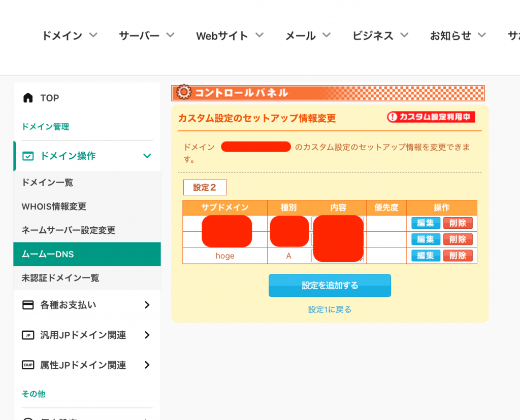Click the カスタム設定利用中 warning badge
Screen dimensions: 520x420
click(431, 117)
